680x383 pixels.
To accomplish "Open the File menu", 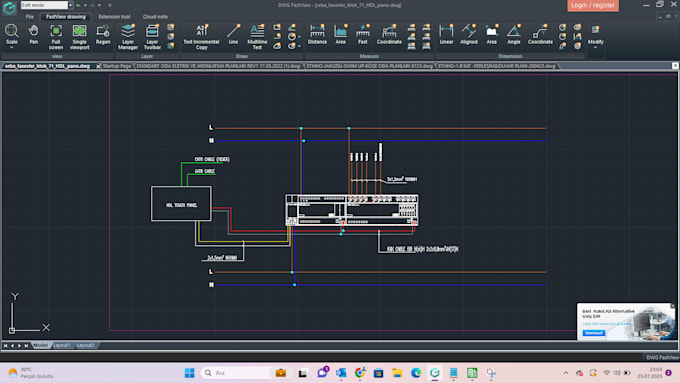I will click(x=29, y=16).
